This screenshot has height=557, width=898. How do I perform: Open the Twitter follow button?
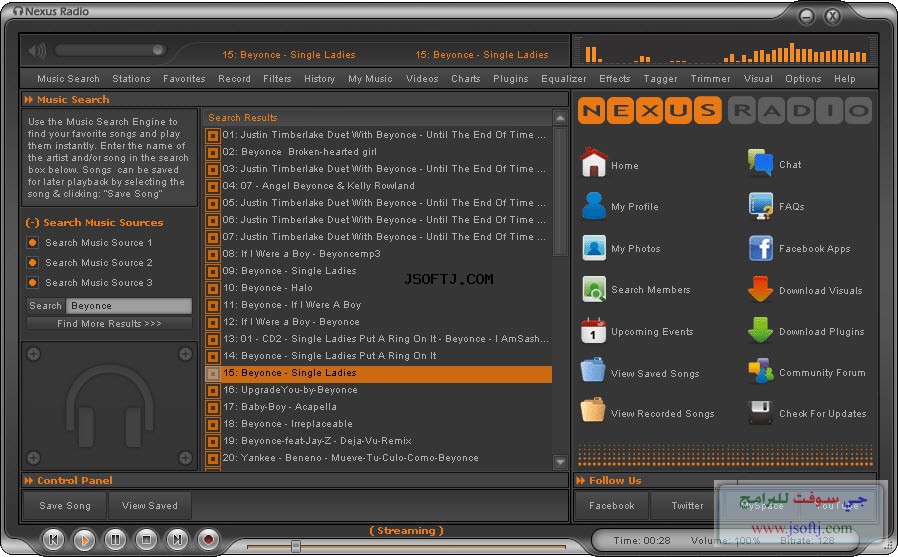point(687,505)
